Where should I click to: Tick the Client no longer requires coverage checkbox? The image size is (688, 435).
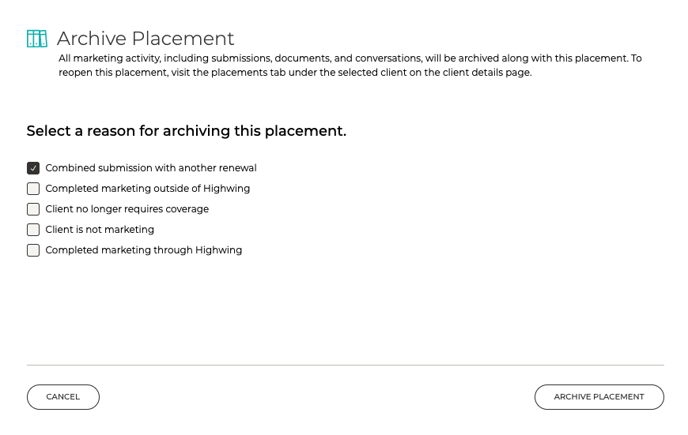[x=33, y=209]
